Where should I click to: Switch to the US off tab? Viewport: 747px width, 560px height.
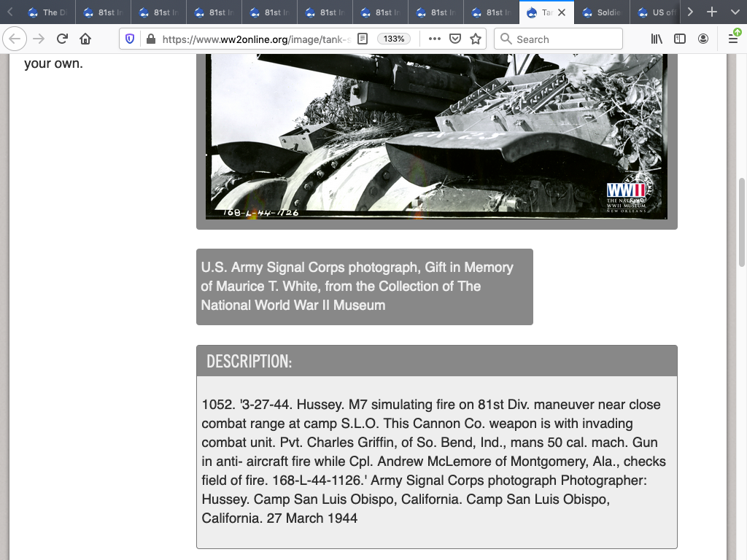657,12
